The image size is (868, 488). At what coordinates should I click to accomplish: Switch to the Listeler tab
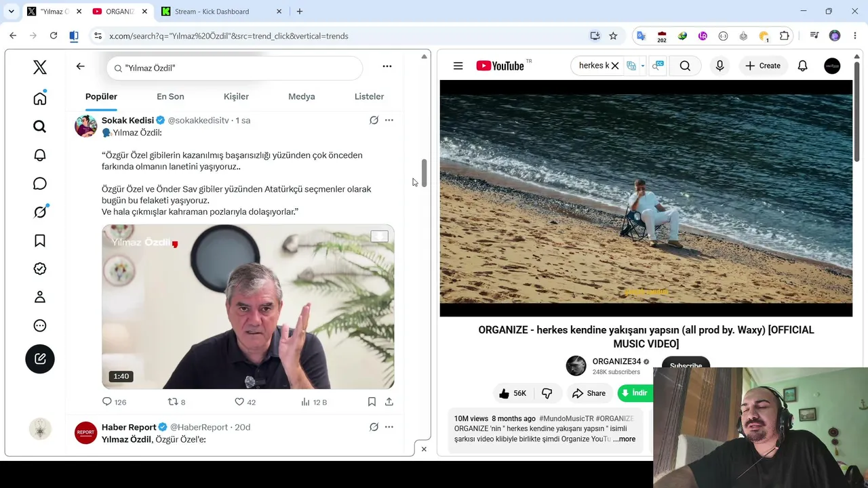click(369, 96)
